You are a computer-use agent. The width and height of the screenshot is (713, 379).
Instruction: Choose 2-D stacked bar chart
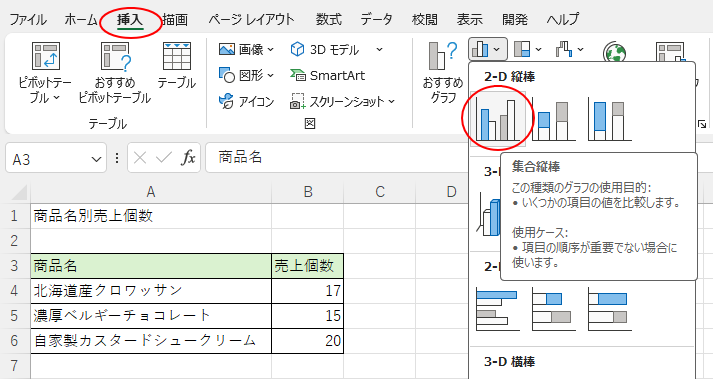pyautogui.click(x=554, y=308)
